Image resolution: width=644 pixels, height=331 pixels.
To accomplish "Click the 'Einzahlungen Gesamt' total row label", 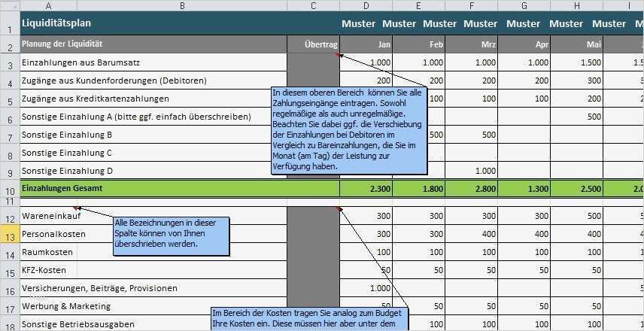I will click(62, 189).
